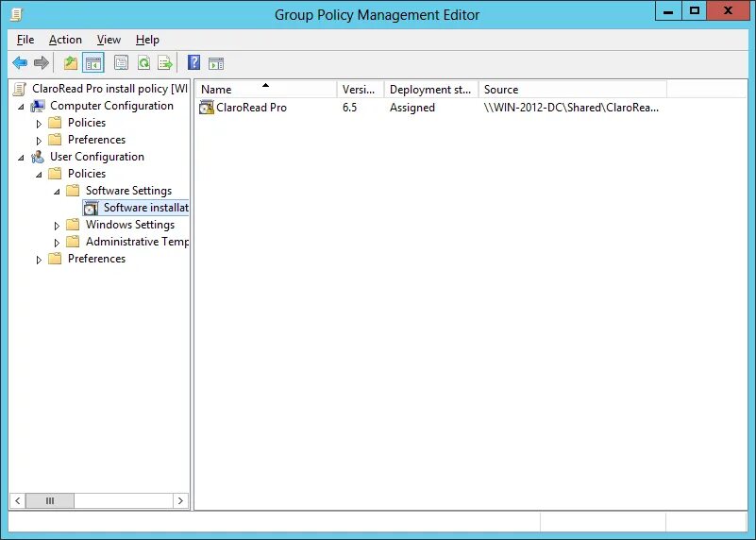Click the policy scroll icon at tree root
This screenshot has height=540, width=756.
coord(19,89)
